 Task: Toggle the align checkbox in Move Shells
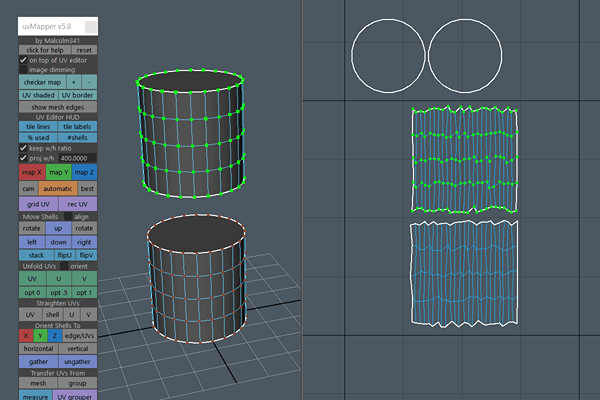click(x=68, y=216)
